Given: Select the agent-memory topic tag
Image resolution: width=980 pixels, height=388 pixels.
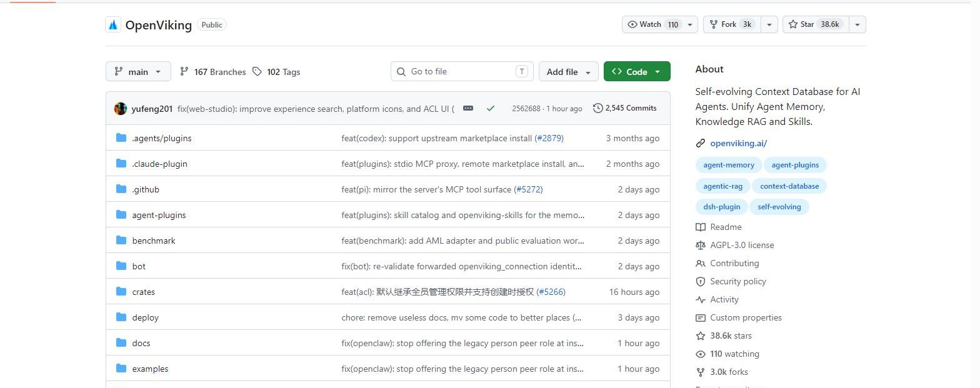Looking at the screenshot, I should (728, 165).
